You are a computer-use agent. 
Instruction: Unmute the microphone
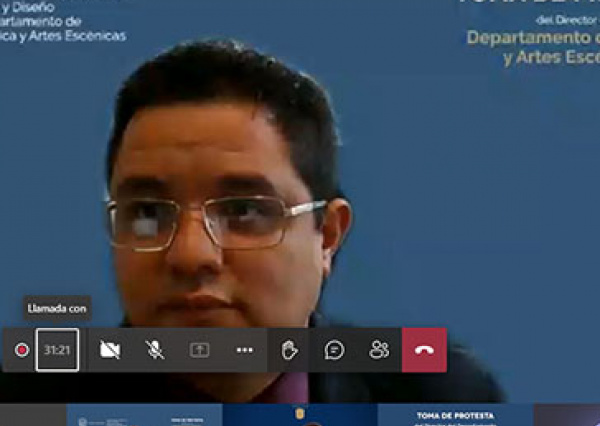point(155,350)
